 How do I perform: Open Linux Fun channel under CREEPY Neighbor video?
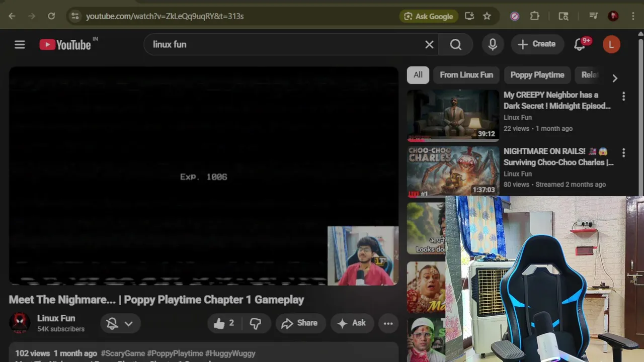tap(518, 118)
